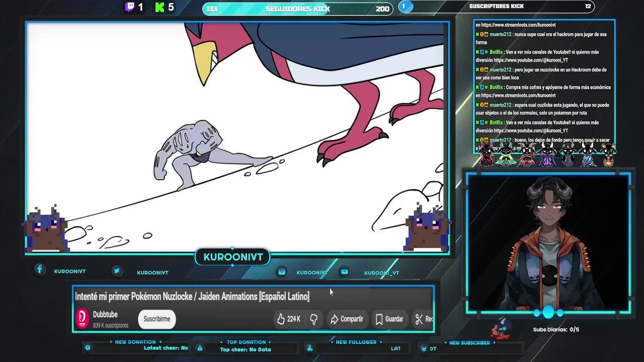The height and width of the screenshot is (362, 644).
Task: Click the 'LAT' new follower name
Action: point(396,348)
